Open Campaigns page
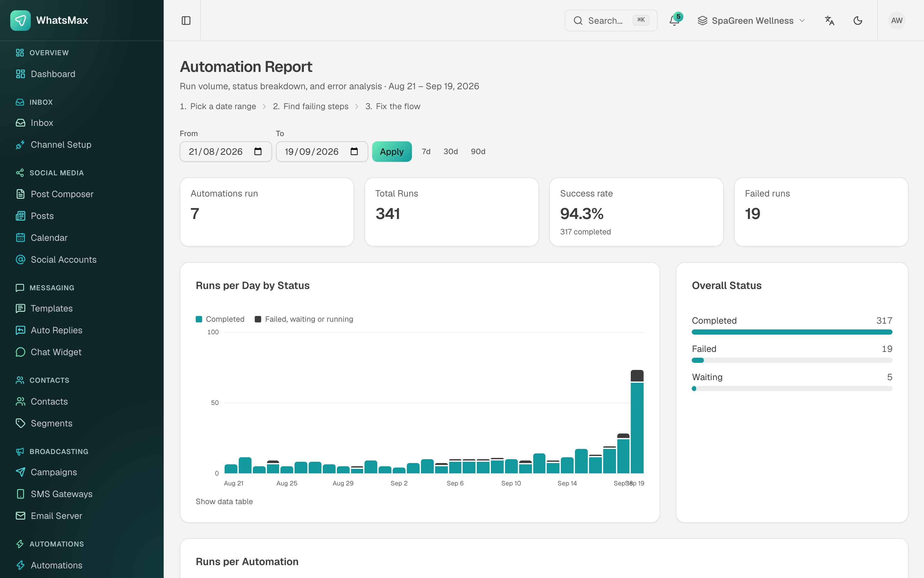 (54, 472)
